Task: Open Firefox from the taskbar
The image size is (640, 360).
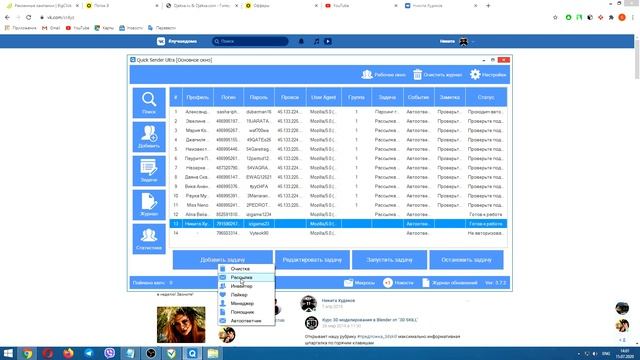Action: [68, 353]
